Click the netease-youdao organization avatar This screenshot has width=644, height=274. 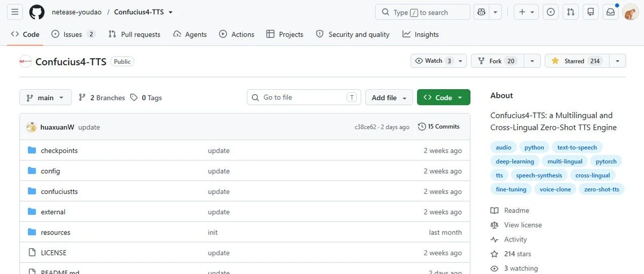(x=25, y=62)
